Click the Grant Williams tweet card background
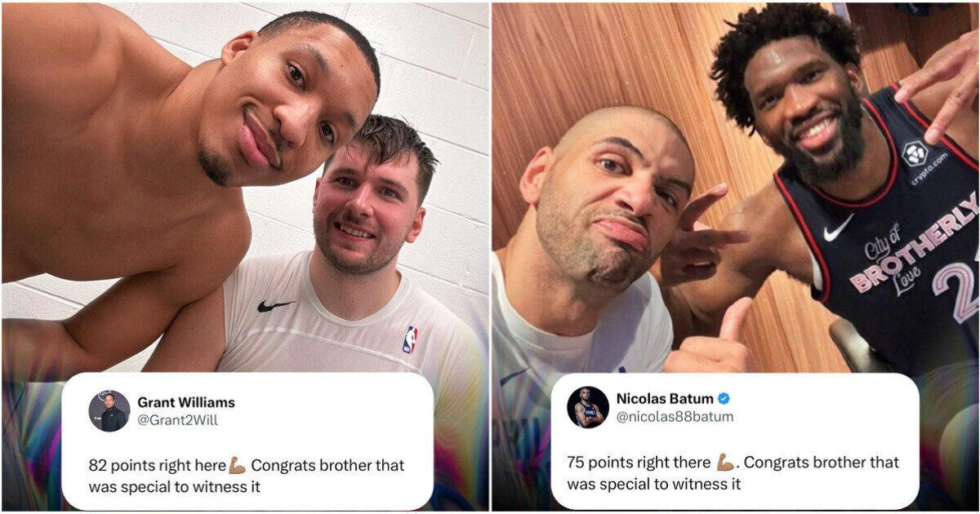The image size is (980, 514). 247,441
